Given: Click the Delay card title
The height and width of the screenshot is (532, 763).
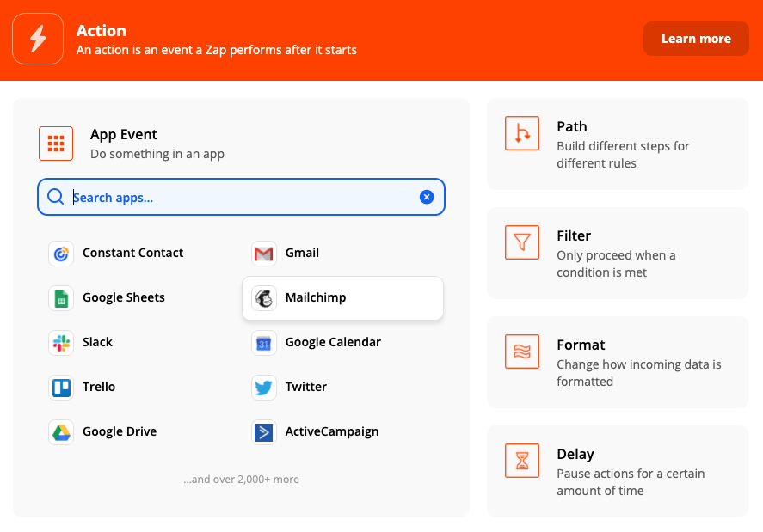Looking at the screenshot, I should tap(575, 454).
